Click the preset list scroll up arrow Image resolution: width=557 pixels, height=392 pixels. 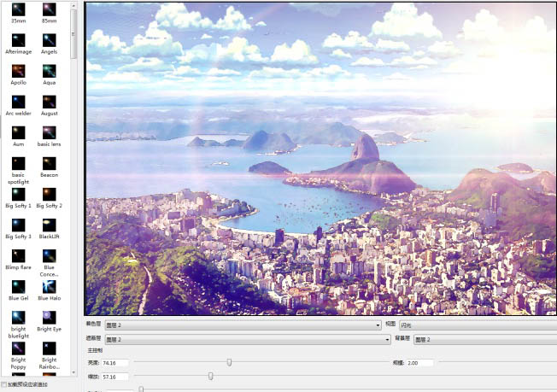click(x=73, y=6)
